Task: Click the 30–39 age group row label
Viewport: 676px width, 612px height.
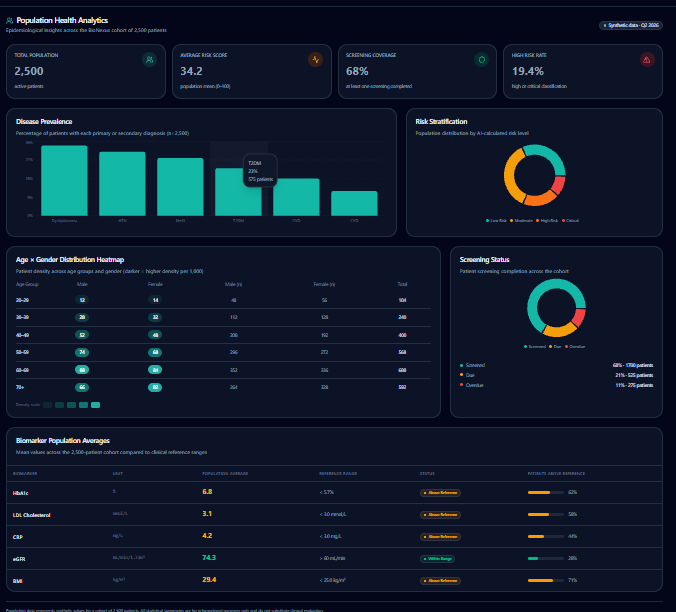Action: (x=22, y=317)
